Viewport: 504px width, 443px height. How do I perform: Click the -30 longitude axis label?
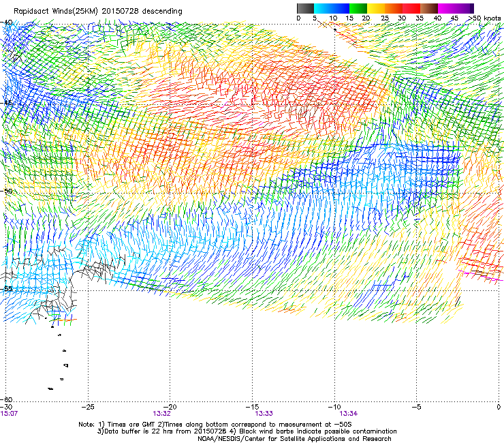click(x=6, y=408)
